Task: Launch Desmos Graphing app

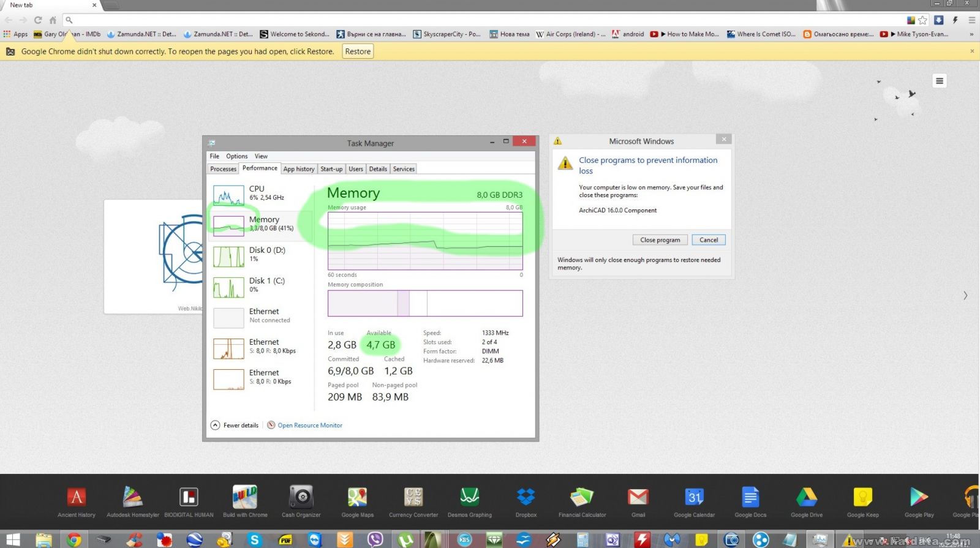Action: coord(470,497)
